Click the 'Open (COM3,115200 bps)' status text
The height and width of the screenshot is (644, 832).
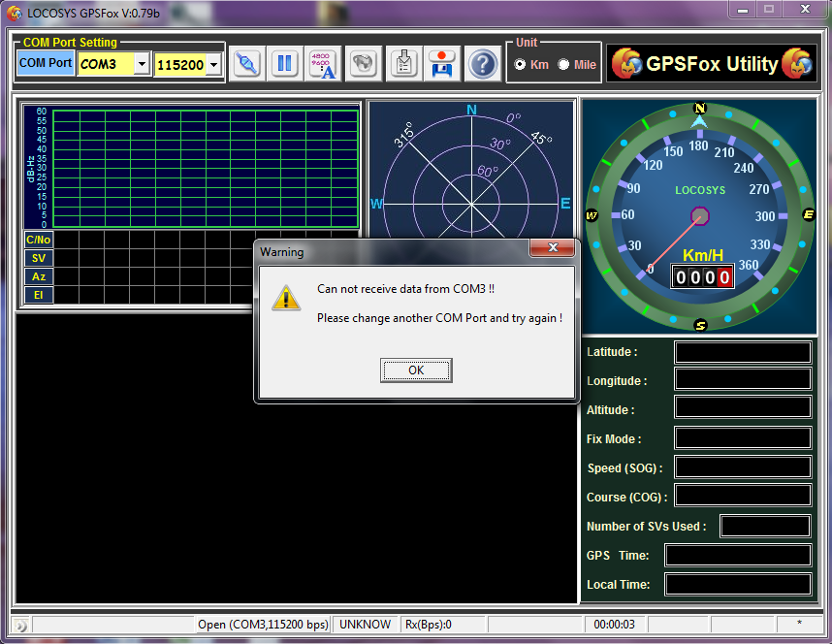(x=263, y=625)
